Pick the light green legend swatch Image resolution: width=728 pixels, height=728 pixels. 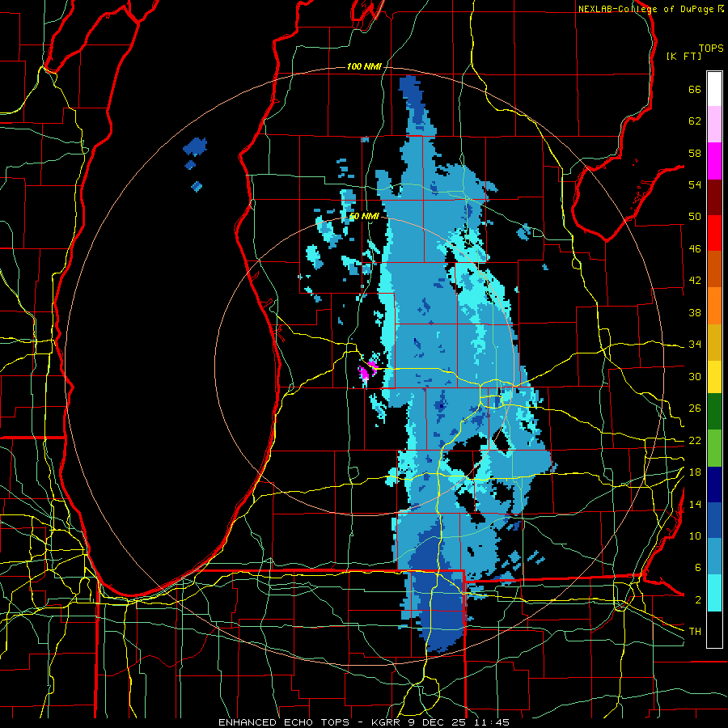(714, 448)
